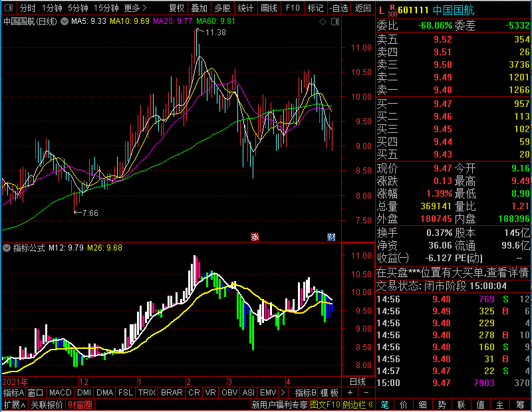Select the 联 linked tab

point(461,405)
